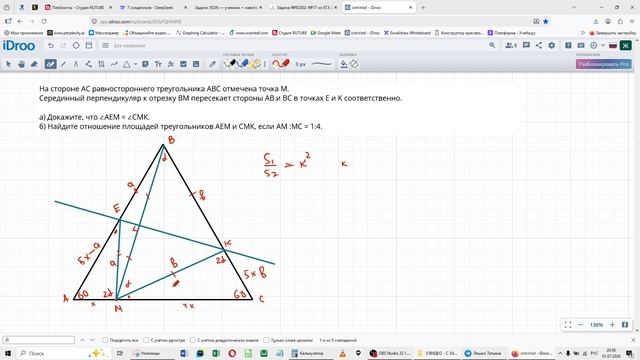
Task: Pick the yellow highlighter preset
Action: tap(256, 64)
